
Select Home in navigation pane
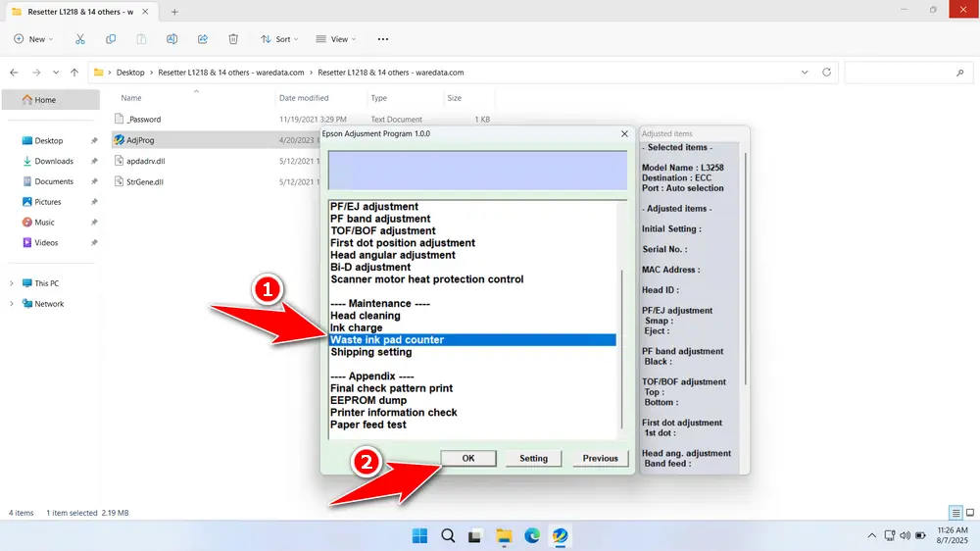click(x=51, y=99)
